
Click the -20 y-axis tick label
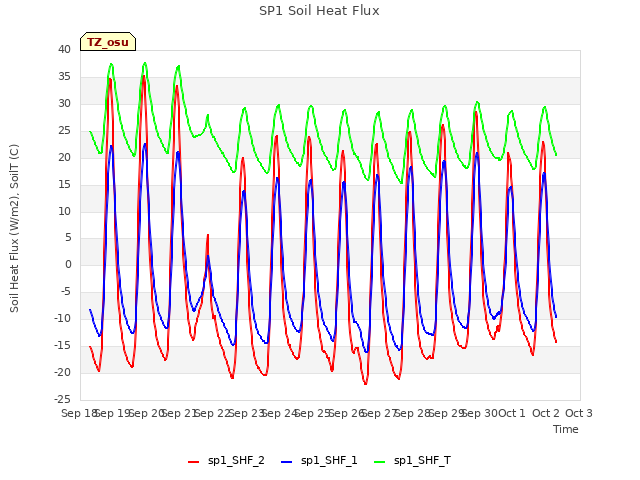coord(62,372)
